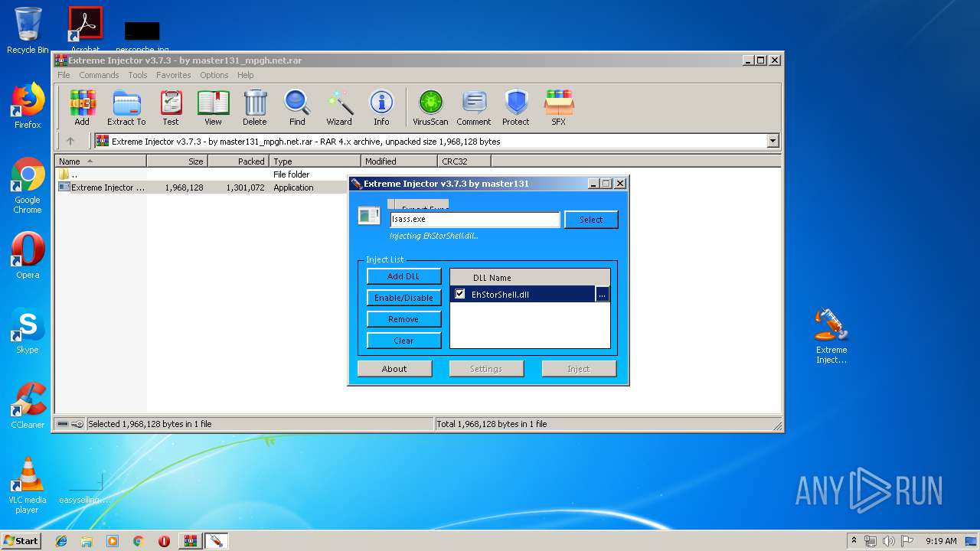
Task: Click the volume icon in system tray
Action: coord(888,541)
